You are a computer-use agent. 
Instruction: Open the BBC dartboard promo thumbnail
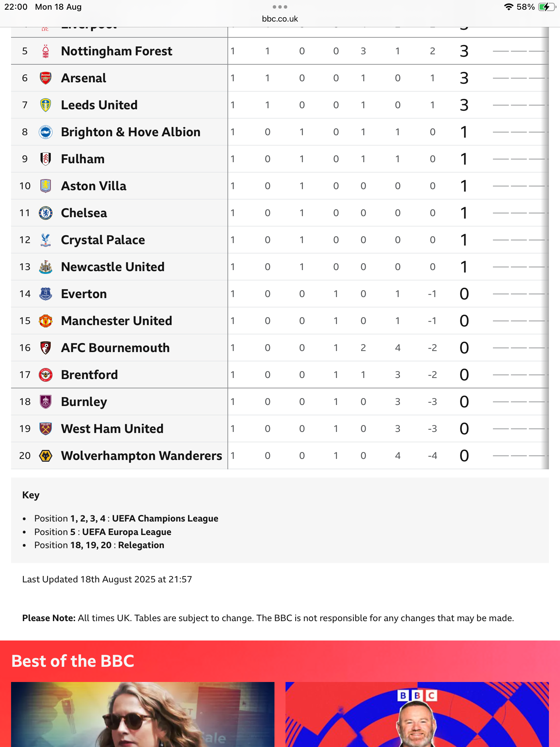417,714
